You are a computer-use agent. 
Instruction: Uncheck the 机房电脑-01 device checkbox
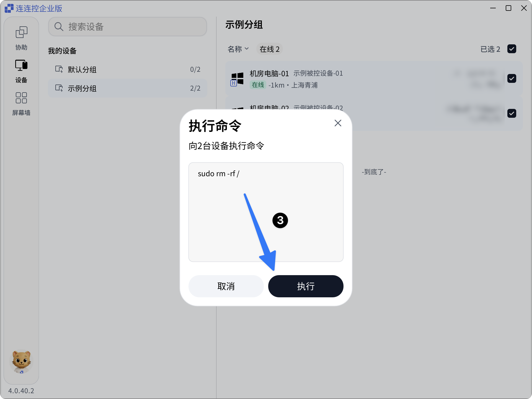click(512, 78)
